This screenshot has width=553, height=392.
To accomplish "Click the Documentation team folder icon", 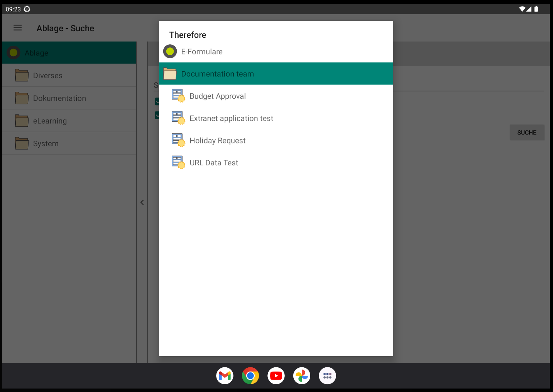I will click(170, 74).
